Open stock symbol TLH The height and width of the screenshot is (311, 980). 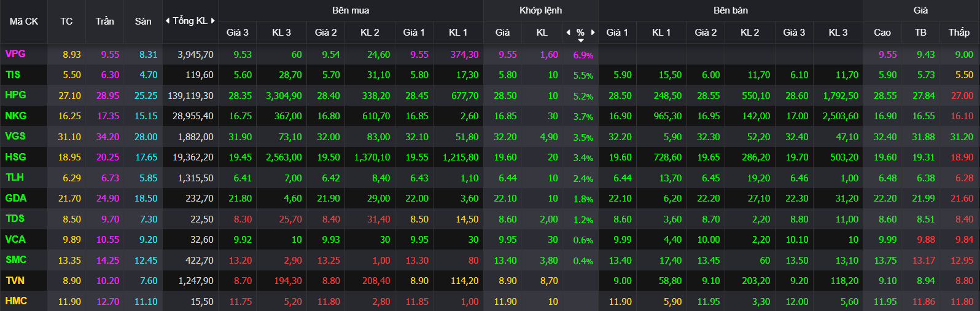14,178
